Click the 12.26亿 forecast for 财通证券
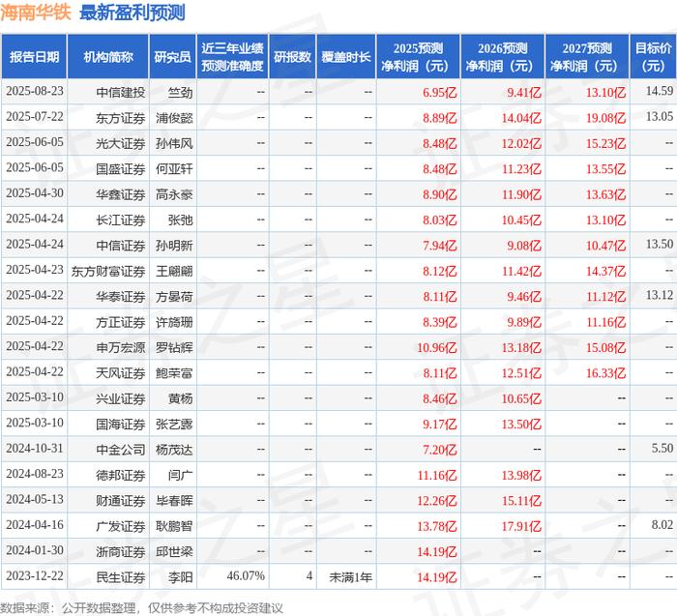Viewport: 677px width, 616px height. tap(436, 500)
